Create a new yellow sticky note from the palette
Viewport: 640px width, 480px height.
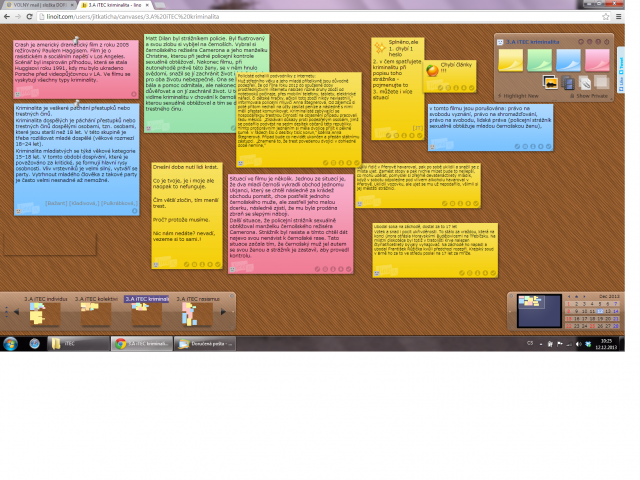pyautogui.click(x=510, y=60)
